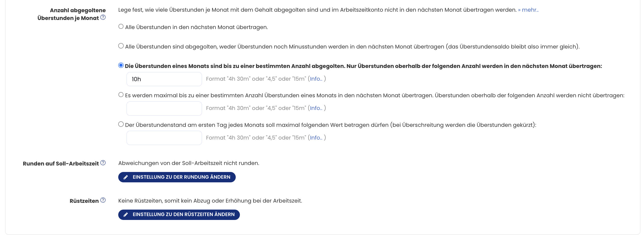Click help icon beside Runden auf Soll-Arbeitszeit
The image size is (644, 235).
click(103, 163)
